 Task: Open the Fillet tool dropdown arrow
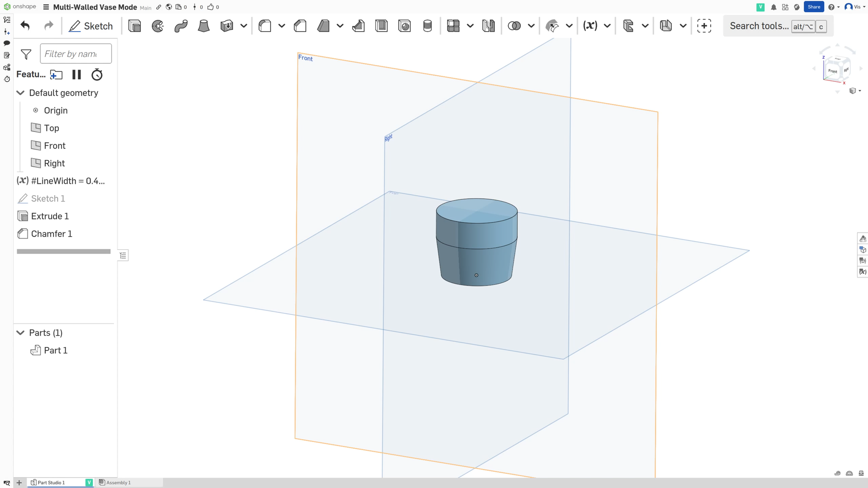(x=282, y=26)
